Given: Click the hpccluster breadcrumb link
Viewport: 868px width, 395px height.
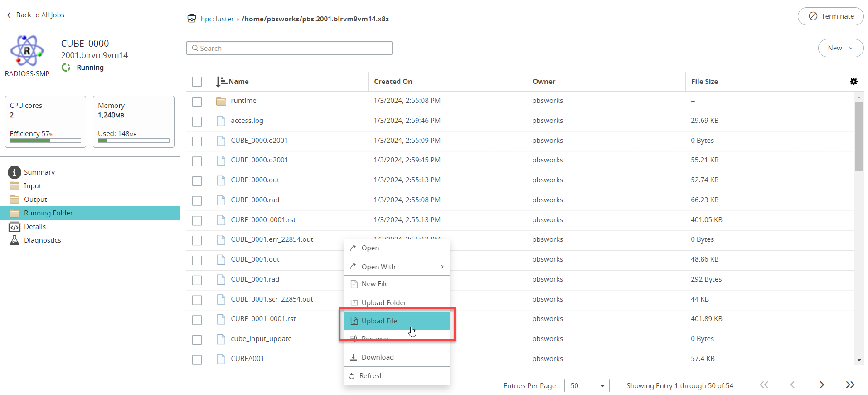Looking at the screenshot, I should coord(217,19).
